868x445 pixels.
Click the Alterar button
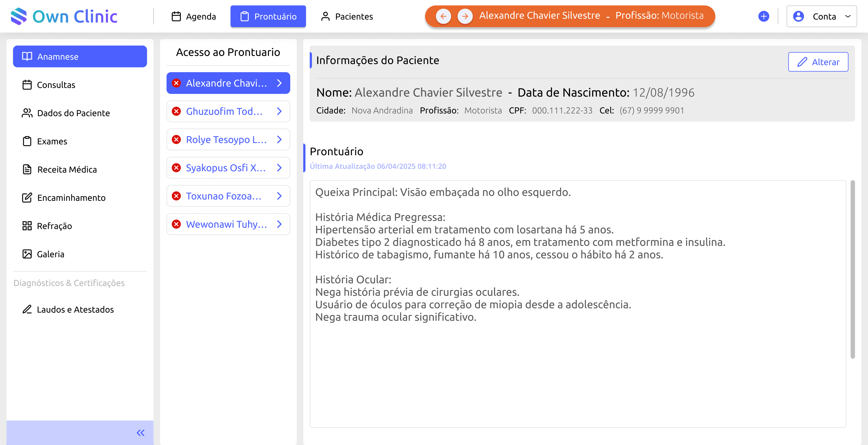point(818,62)
